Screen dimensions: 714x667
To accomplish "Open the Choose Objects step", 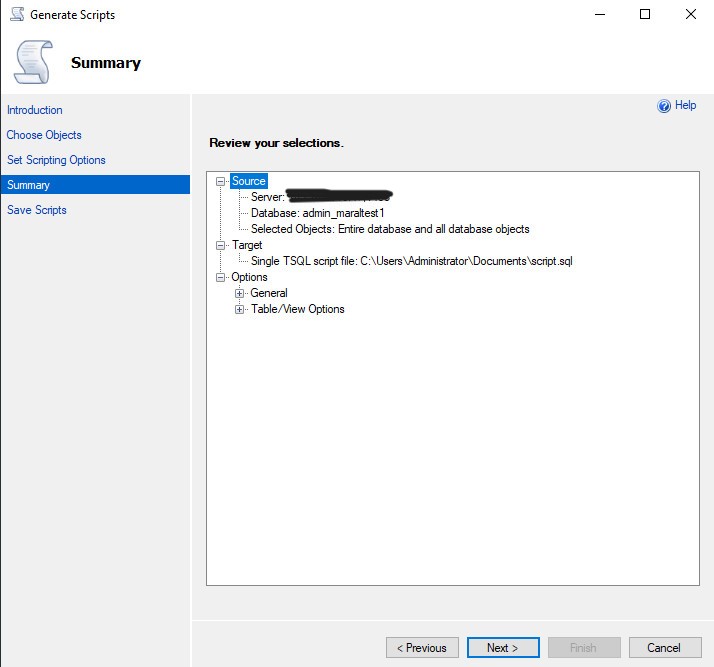I will click(x=44, y=135).
